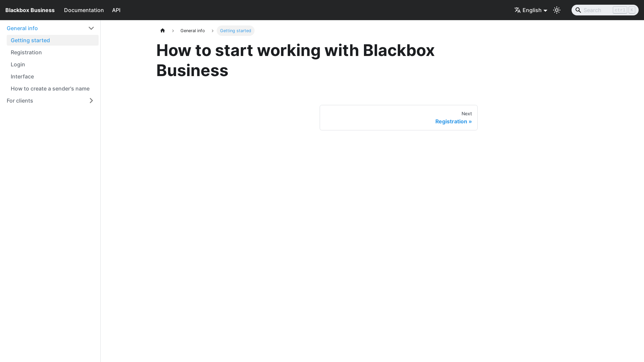Click the search magnifier icon
The image size is (644, 362).
click(x=578, y=10)
